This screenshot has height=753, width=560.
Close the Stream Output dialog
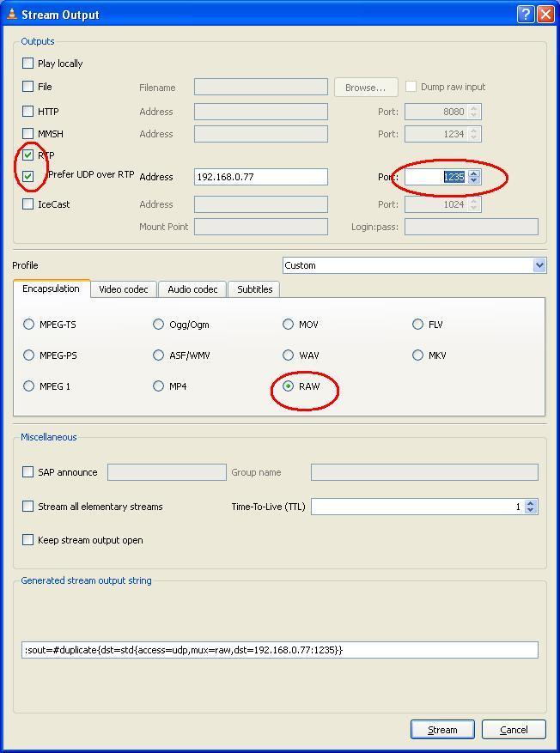(545, 15)
